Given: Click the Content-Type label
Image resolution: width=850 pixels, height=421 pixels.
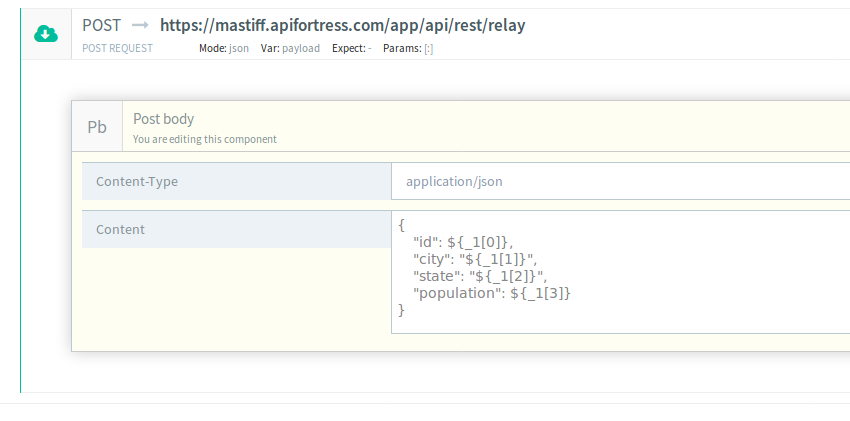Looking at the screenshot, I should (136, 181).
